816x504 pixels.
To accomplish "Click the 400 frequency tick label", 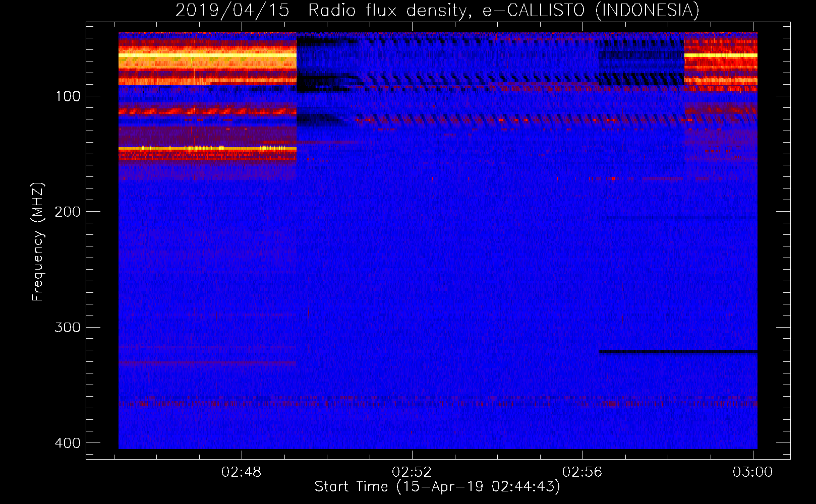I will (68, 443).
